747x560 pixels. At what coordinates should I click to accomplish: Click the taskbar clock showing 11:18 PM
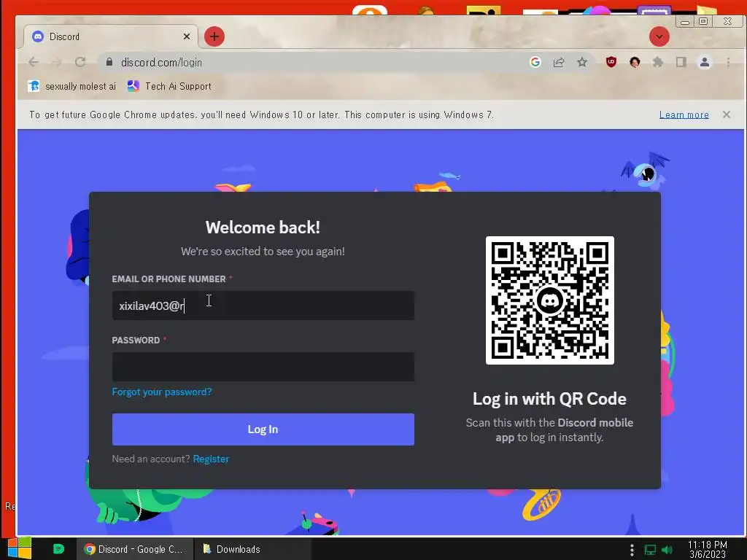pos(708,550)
